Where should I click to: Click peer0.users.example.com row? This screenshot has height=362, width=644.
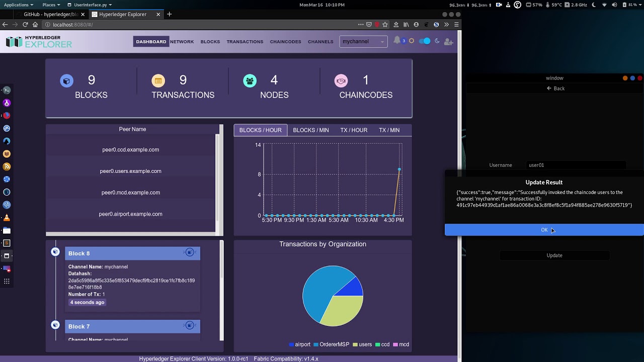click(131, 171)
